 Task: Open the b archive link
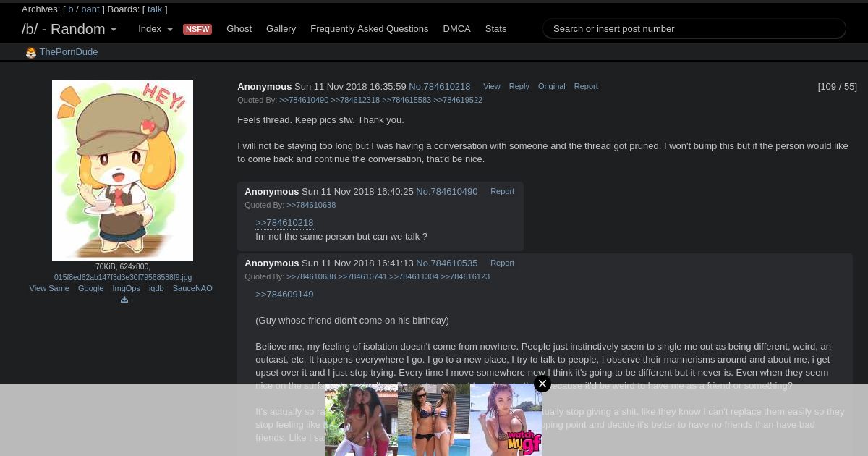click(x=71, y=9)
